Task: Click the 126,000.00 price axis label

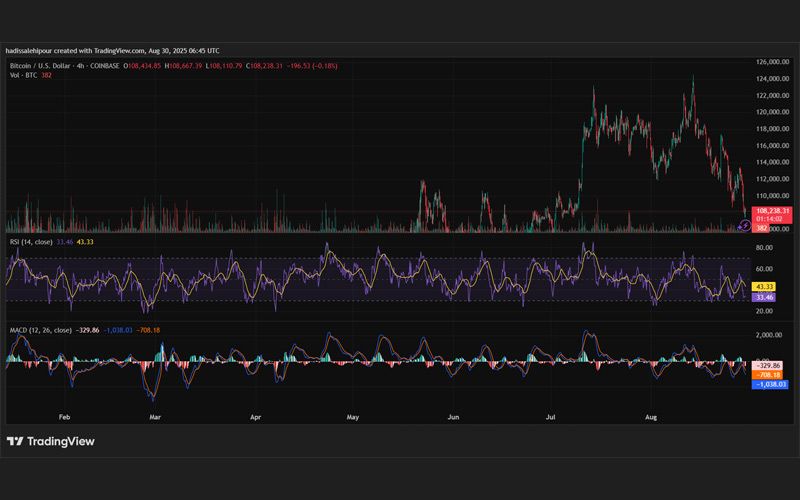Action: (772, 62)
